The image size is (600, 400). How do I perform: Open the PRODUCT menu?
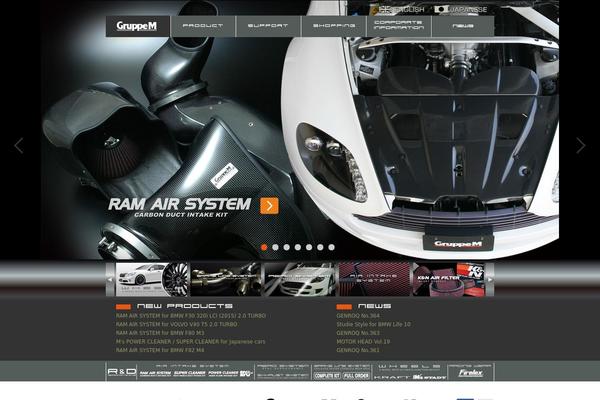(203, 26)
